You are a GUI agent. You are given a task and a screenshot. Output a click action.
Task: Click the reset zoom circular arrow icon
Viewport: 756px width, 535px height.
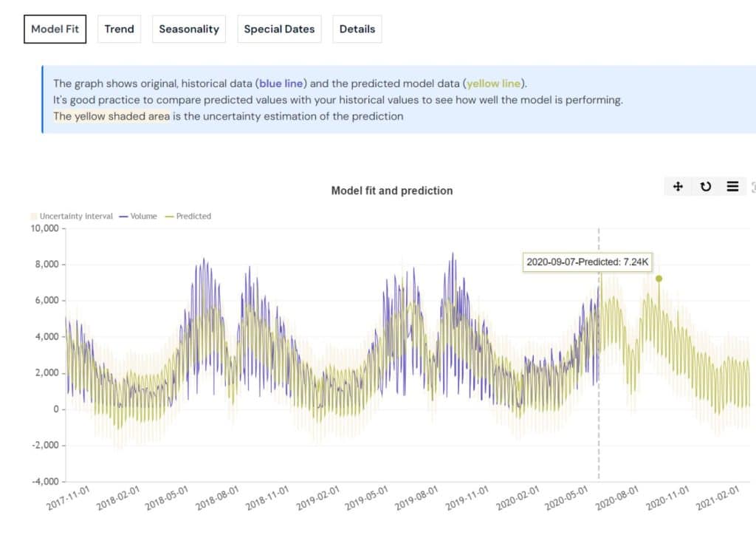click(x=705, y=187)
